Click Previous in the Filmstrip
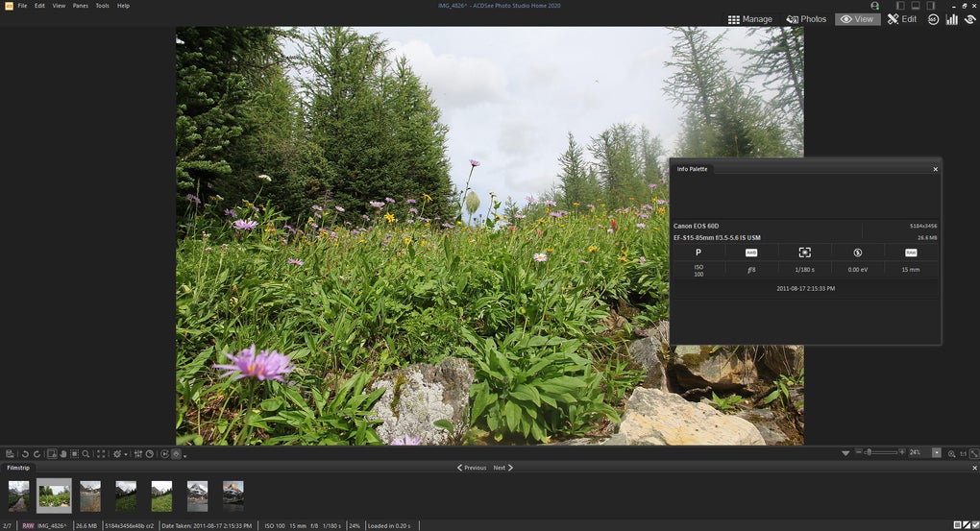 click(472, 468)
